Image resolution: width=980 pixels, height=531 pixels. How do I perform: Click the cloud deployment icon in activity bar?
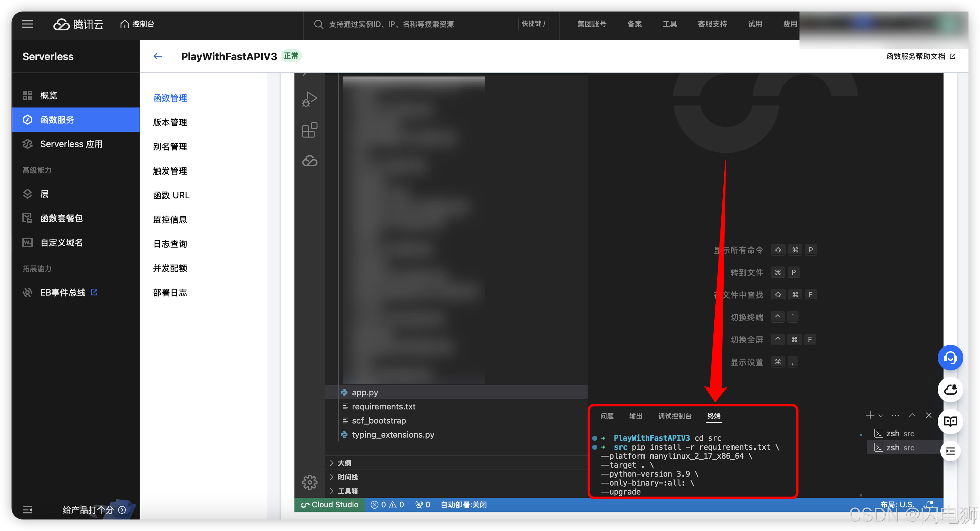point(309,161)
